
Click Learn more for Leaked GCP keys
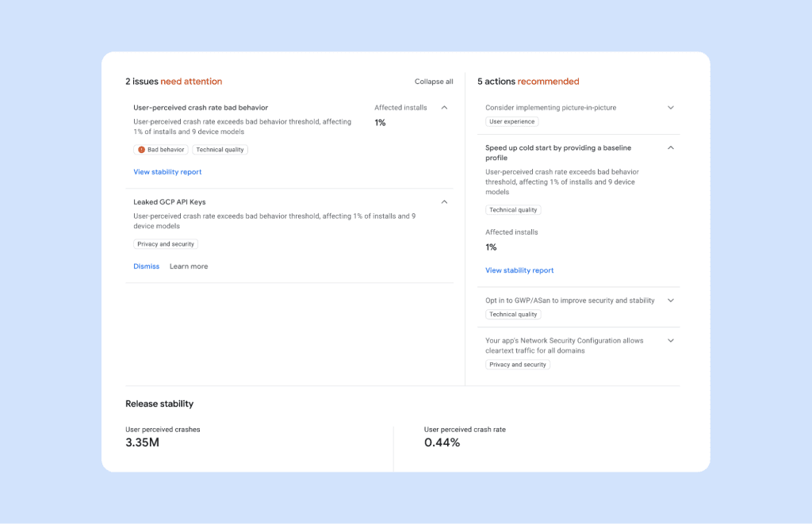pyautogui.click(x=189, y=266)
